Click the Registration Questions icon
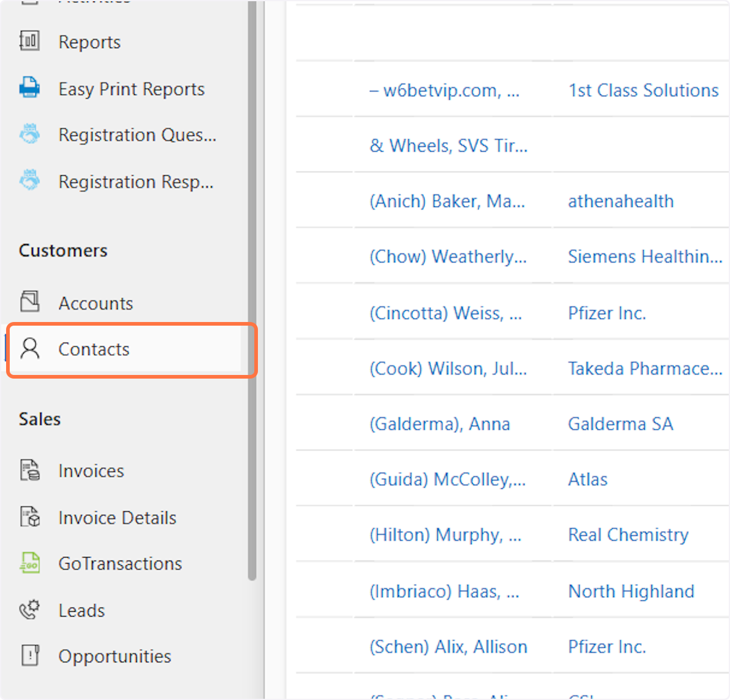 tap(29, 134)
